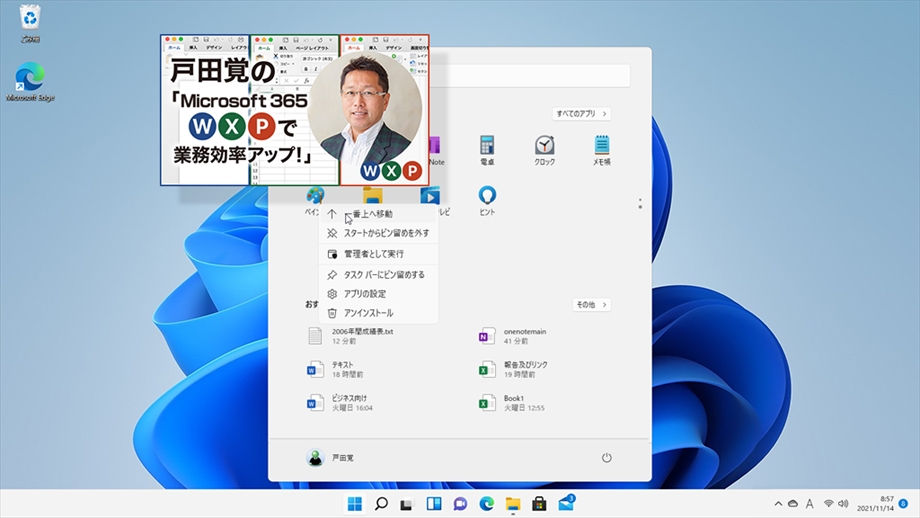This screenshot has width=920, height=518.
Task: Launch Edge from the taskbar
Action: [486, 503]
